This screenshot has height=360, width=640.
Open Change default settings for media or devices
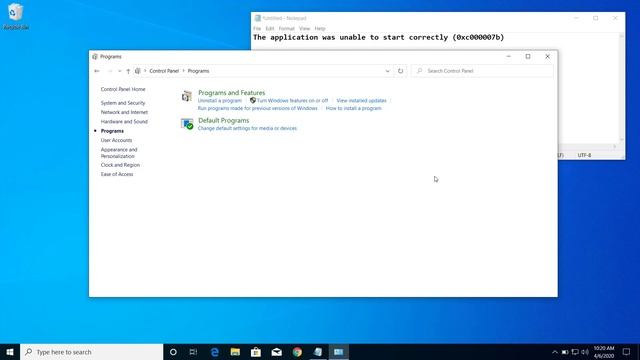tap(247, 128)
